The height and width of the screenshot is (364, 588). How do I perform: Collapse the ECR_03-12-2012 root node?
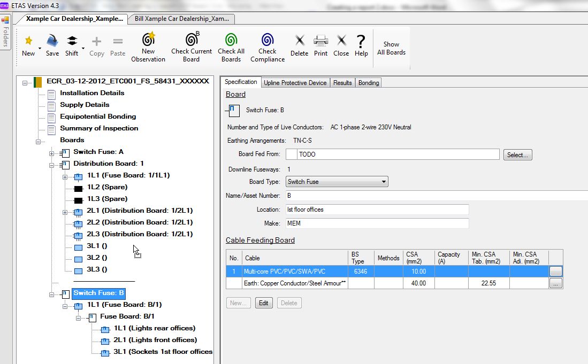[25, 83]
